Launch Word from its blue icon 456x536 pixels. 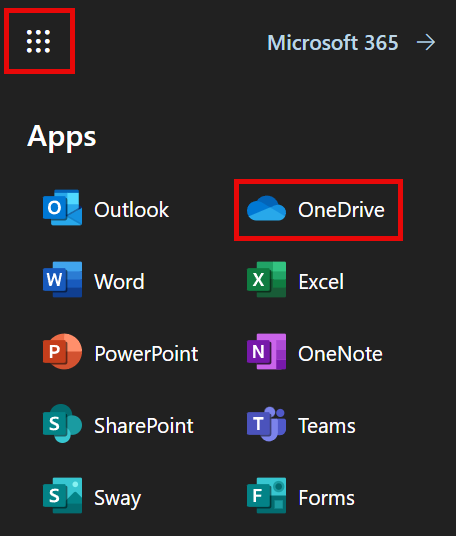(62, 279)
